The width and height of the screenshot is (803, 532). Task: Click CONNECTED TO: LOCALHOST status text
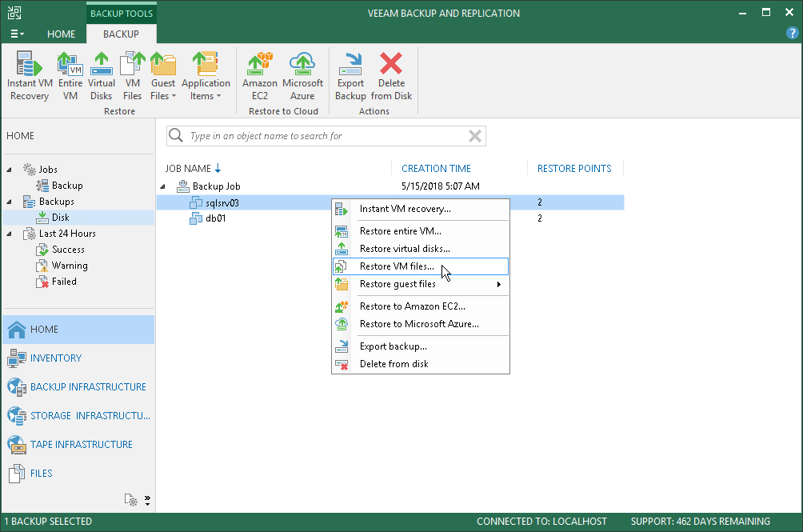[541, 522]
